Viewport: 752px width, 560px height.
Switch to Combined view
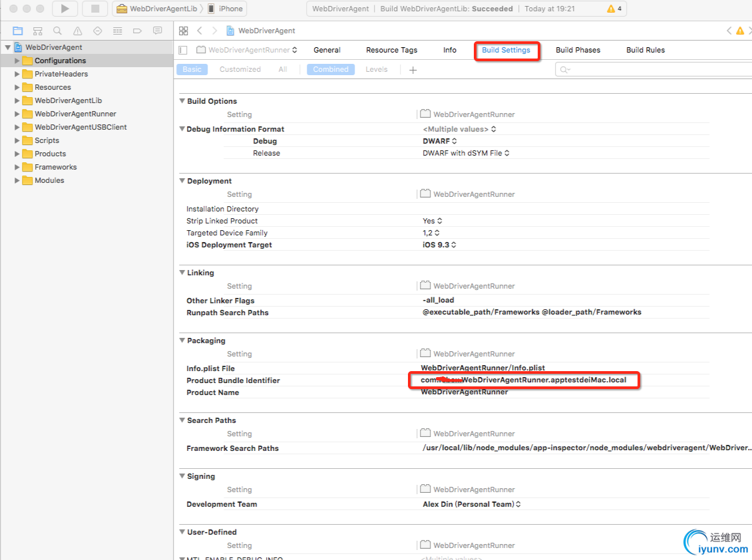click(x=331, y=70)
